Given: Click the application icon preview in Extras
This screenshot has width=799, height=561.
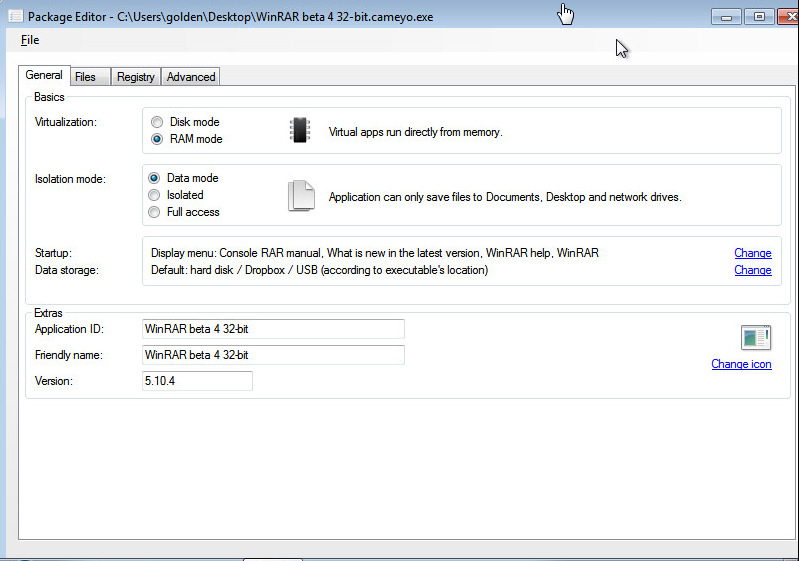Looking at the screenshot, I should coord(756,337).
